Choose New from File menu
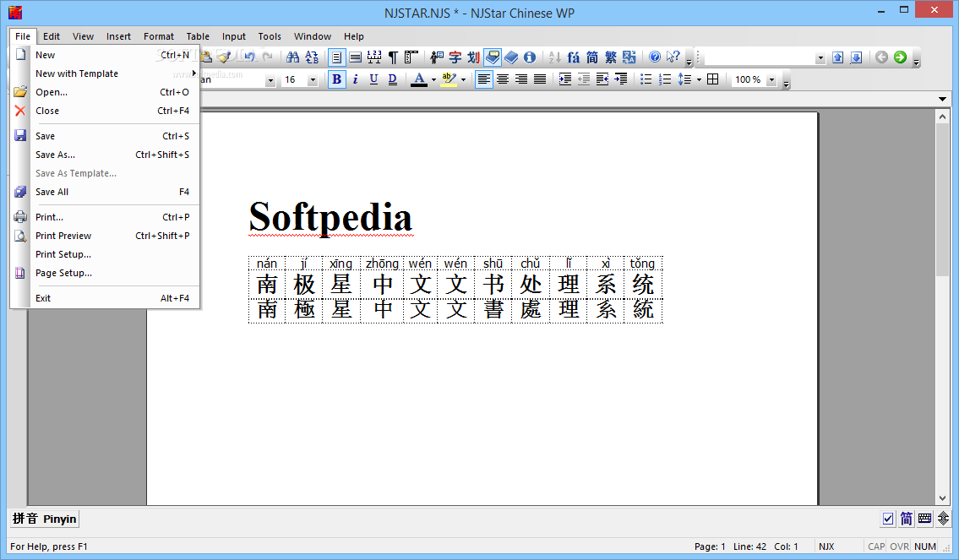Viewport: 959px width, 560px height. coord(106,55)
